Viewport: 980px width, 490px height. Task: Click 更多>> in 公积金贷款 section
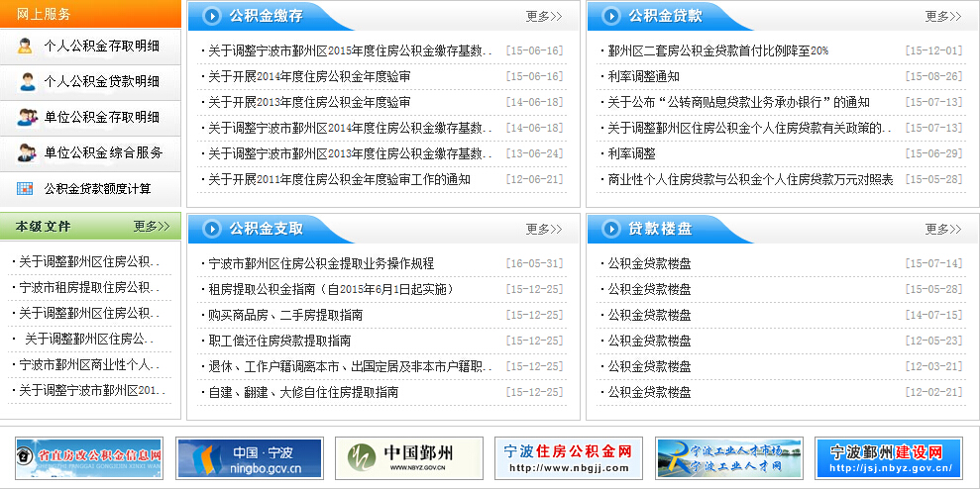943,16
